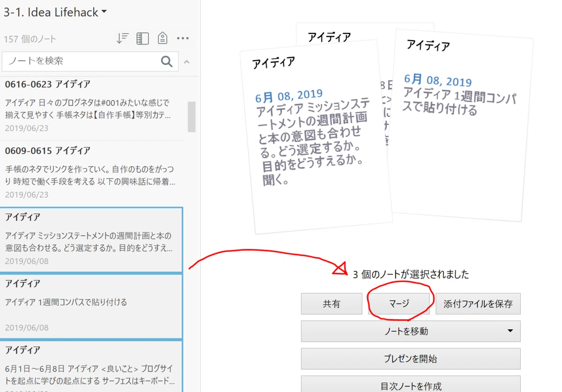Click into the ノートを検索 search field
562x392 pixels.
click(x=90, y=61)
